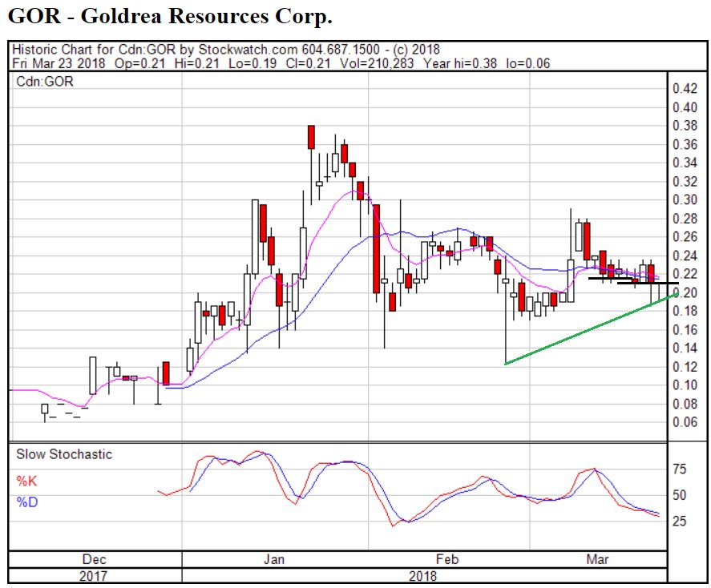The image size is (711, 588).
Task: Click the 'GOR - Goldrea Resources Corp.' heading
Action: [170, 16]
